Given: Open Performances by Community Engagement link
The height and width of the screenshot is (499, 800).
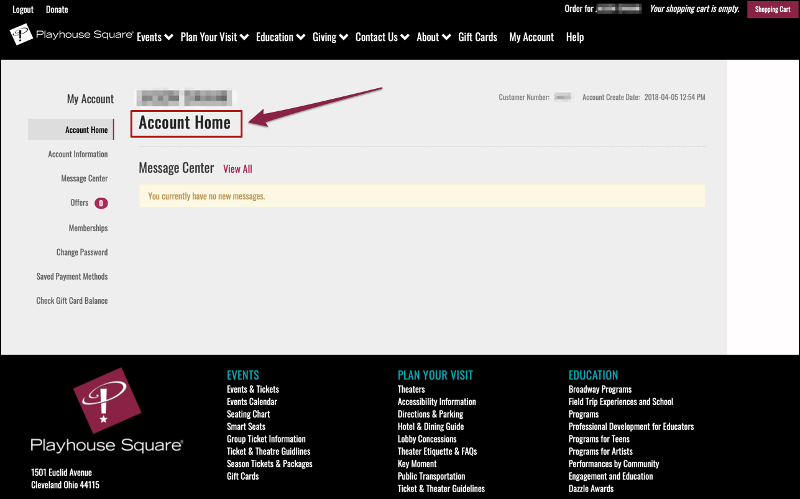Looking at the screenshot, I should click(x=614, y=470).
